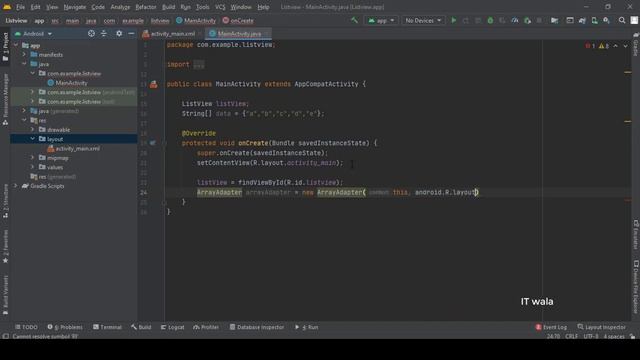Click the Make Project hammer icon
The height and width of the screenshot is (360, 640).
click(x=354, y=20)
